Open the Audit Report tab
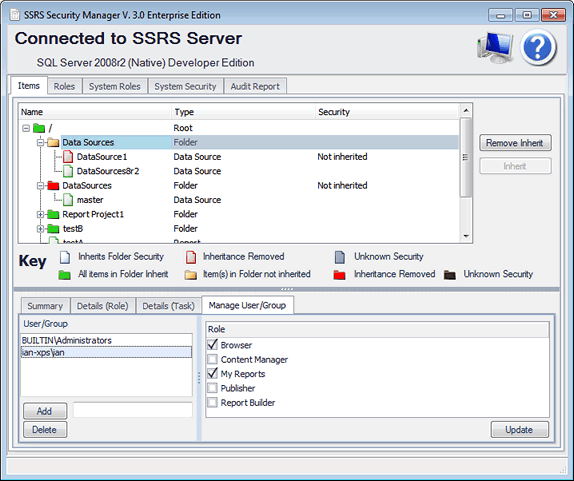The width and height of the screenshot is (574, 481). point(255,86)
